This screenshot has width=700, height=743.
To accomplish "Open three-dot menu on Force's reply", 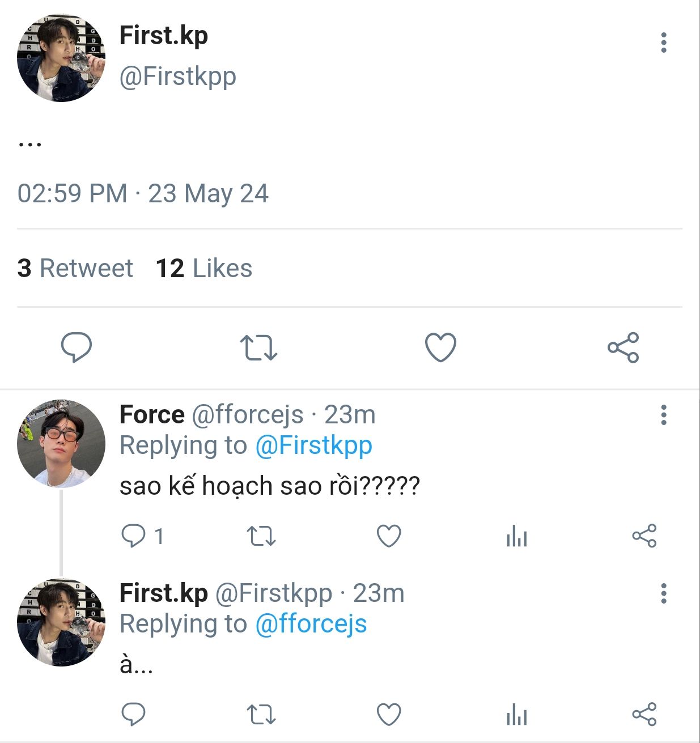I will click(663, 415).
